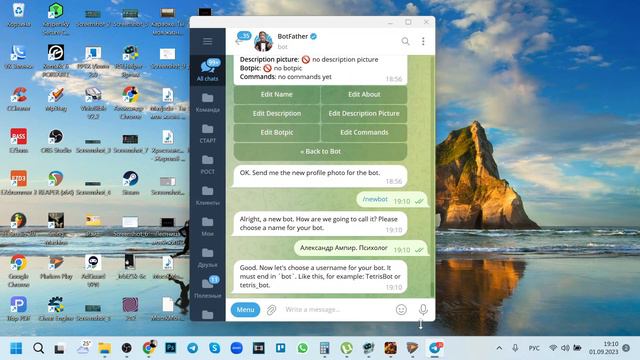Open WhatsApp from the taskbar
The image size is (640, 360).
tap(303, 348)
